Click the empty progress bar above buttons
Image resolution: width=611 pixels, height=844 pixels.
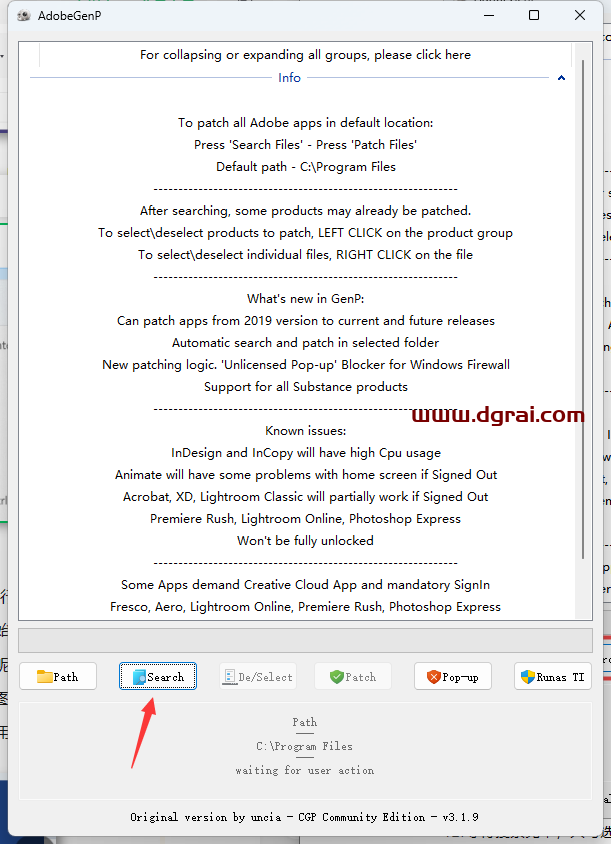pos(305,641)
